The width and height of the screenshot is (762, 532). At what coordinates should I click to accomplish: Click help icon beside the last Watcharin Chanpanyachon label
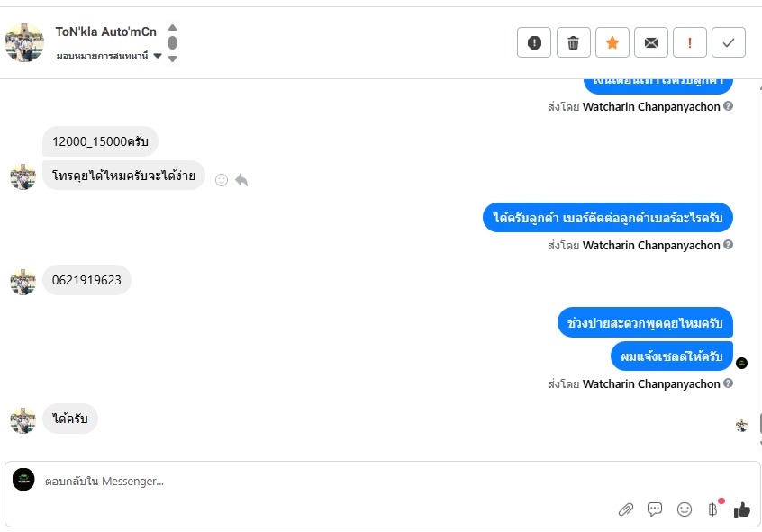(x=729, y=383)
